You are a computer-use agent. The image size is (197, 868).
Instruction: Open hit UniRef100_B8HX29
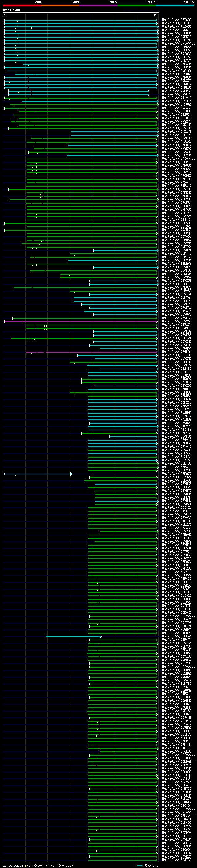[177, 467]
